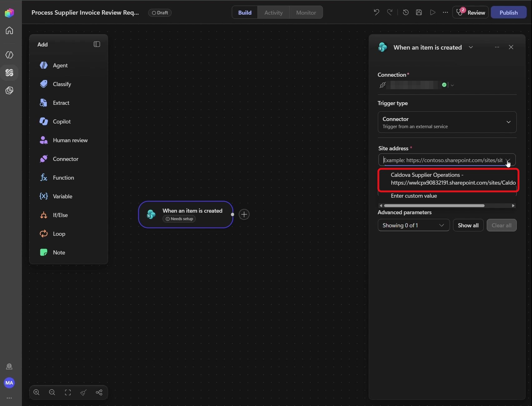The image size is (532, 406).
Task: Expand chevron next to trigger title
Action: pyautogui.click(x=471, y=47)
